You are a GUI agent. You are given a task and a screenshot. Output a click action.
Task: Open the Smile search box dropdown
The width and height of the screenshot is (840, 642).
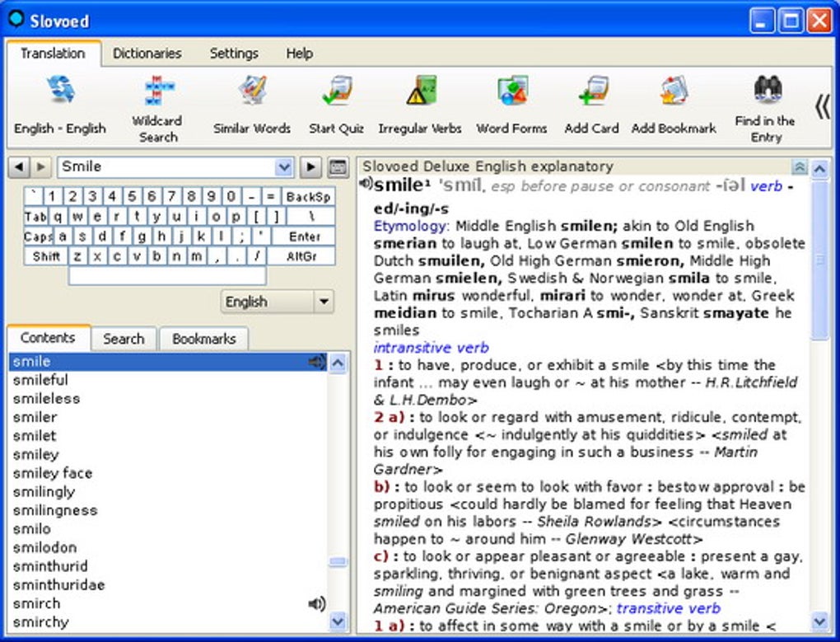[284, 167]
